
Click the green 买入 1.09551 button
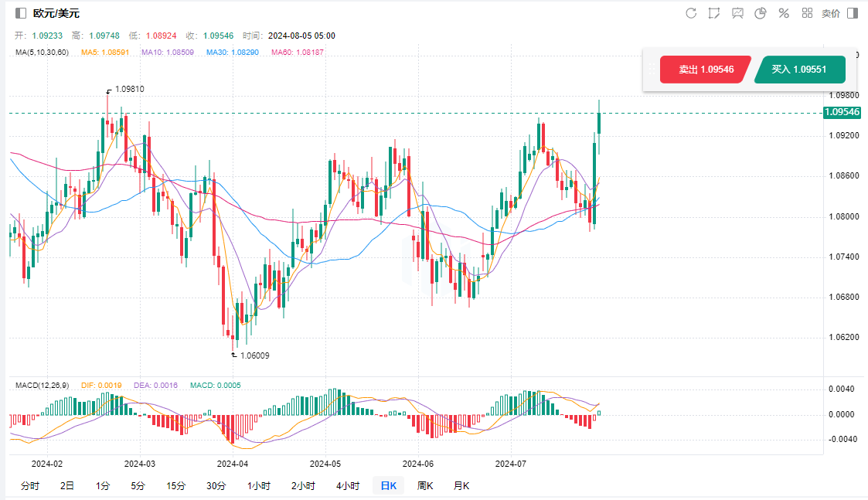coord(799,70)
